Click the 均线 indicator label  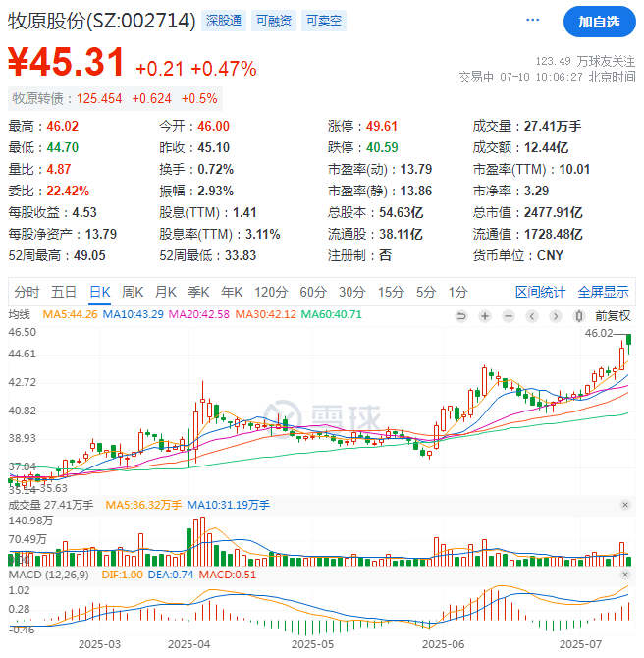20,314
